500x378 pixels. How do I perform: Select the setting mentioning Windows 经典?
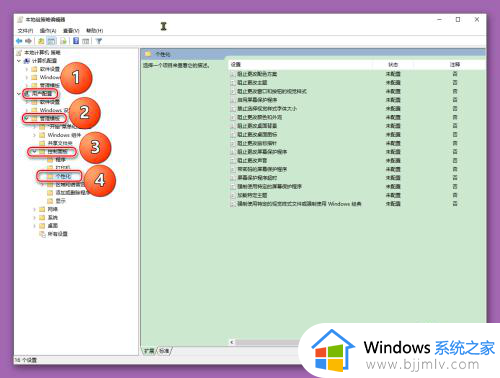pyautogui.click(x=299, y=204)
